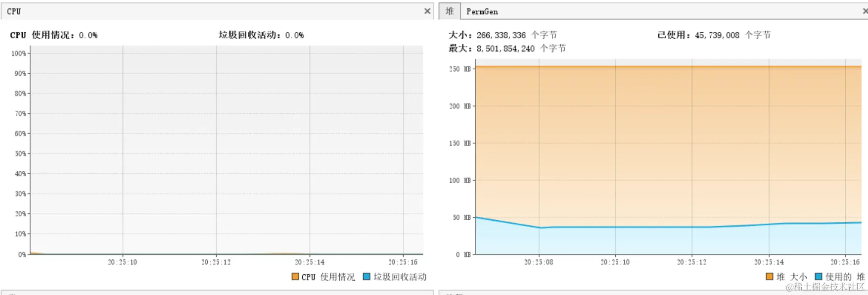Click the 使用的 堆 legend label
The image size is (868, 295).
pyautogui.click(x=845, y=277)
